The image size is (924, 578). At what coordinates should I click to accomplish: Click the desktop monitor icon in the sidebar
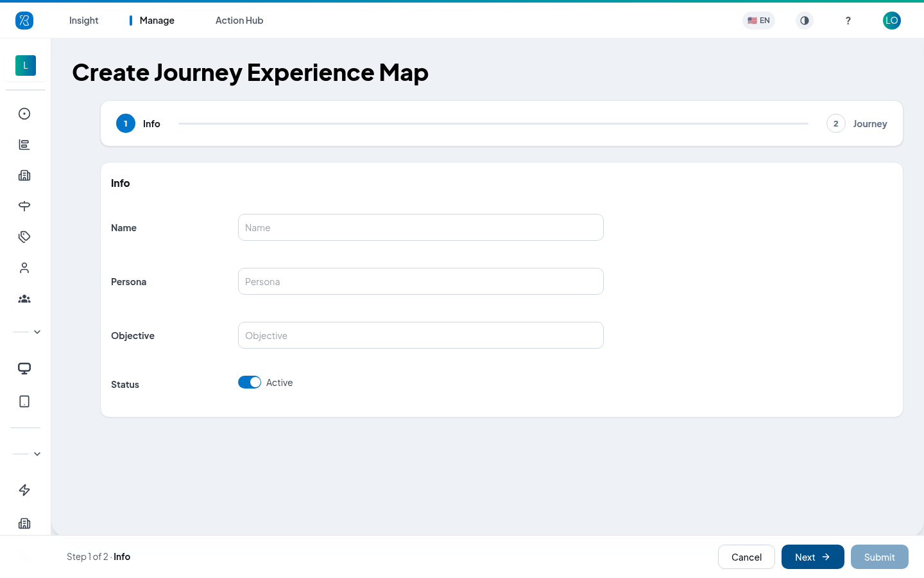tap(24, 369)
